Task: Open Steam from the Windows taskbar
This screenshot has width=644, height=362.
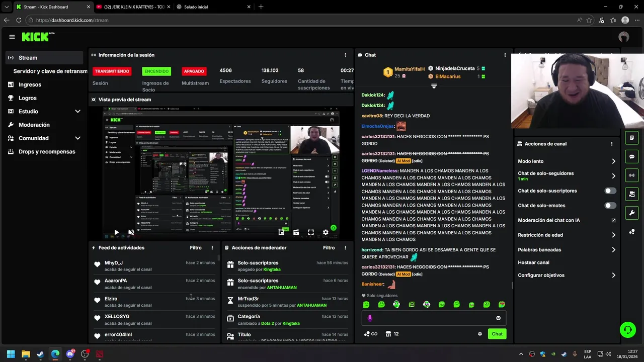Action: click(x=40, y=354)
